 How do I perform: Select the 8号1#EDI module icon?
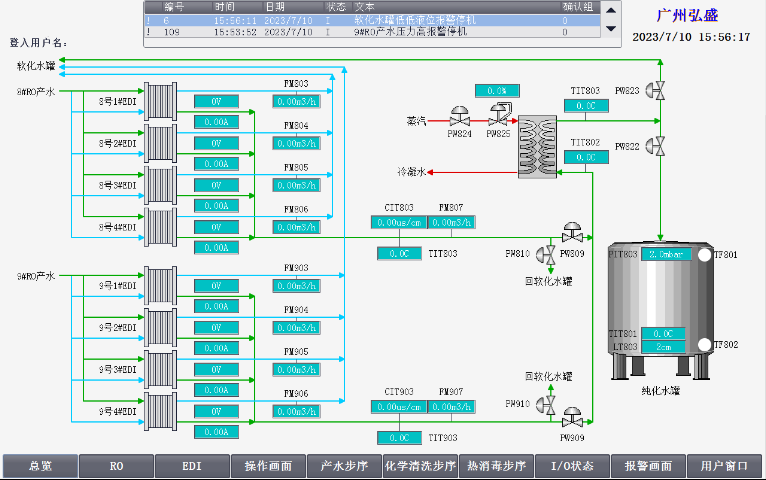tap(160, 100)
